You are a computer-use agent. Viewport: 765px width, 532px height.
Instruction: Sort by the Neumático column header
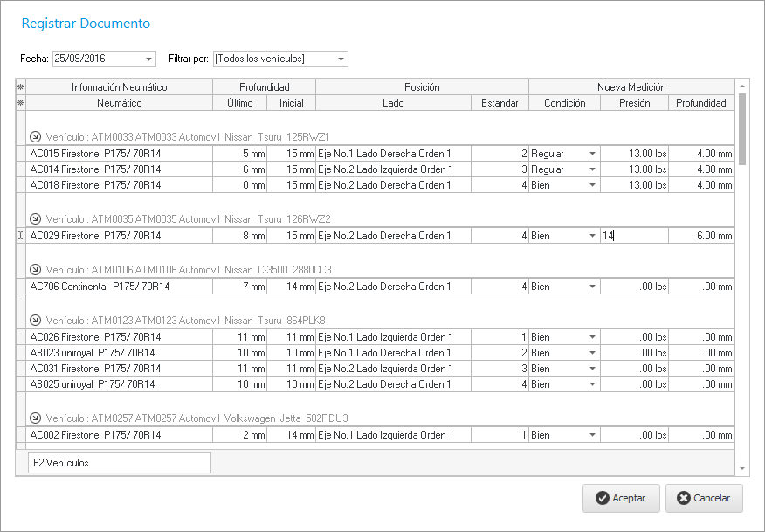pyautogui.click(x=119, y=103)
